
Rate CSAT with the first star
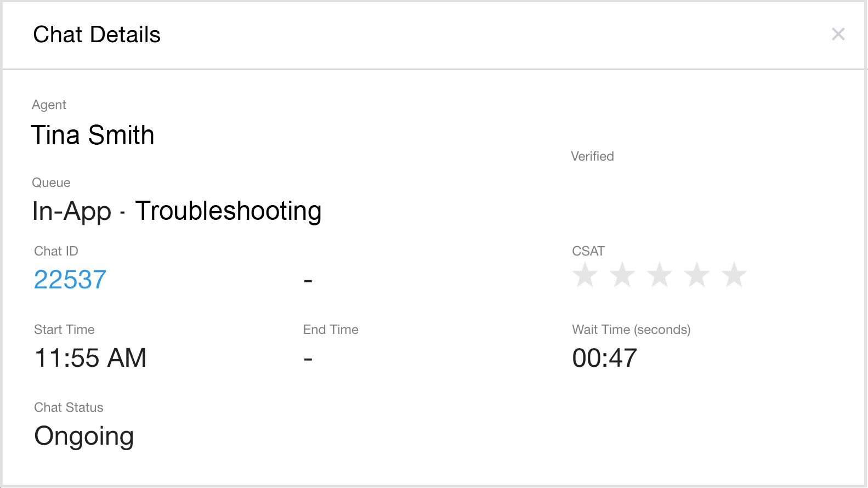click(585, 275)
